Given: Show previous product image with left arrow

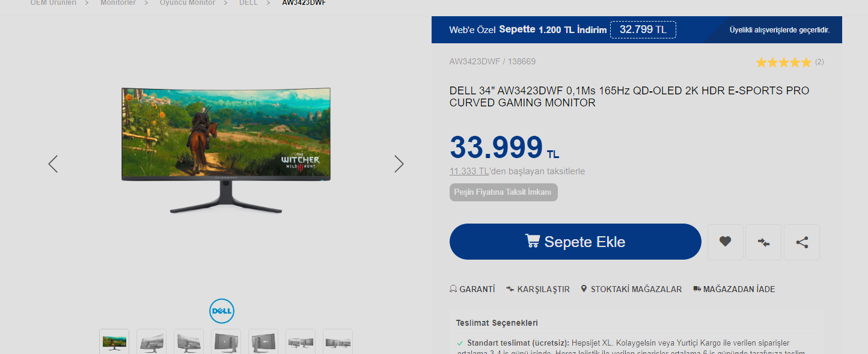Looking at the screenshot, I should click(x=53, y=163).
